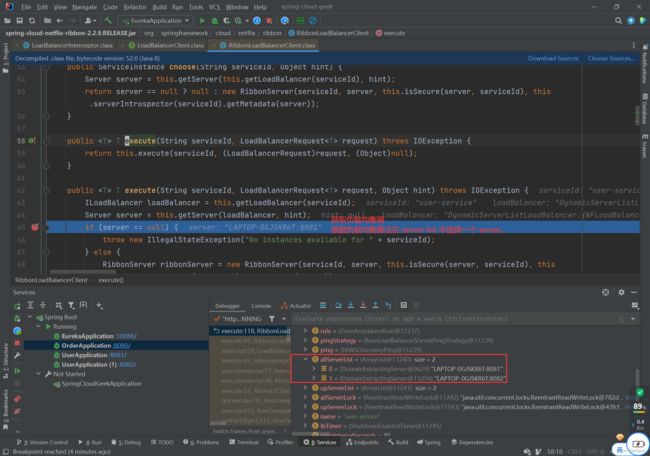The width and height of the screenshot is (650, 456).
Task: Switch to LoadBalancerInterceptor.class tab
Action: (68, 45)
